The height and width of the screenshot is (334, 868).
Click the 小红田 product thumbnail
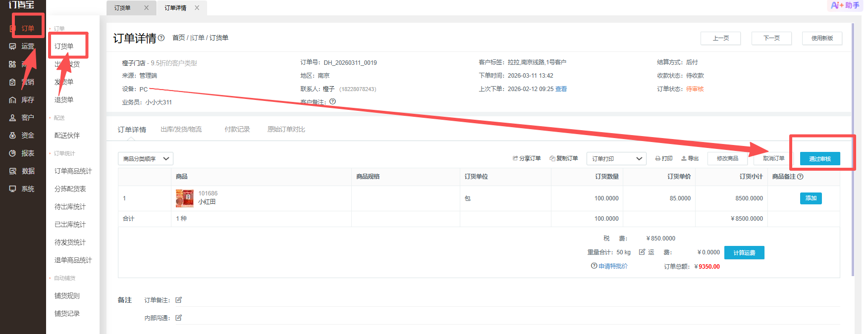pyautogui.click(x=185, y=198)
